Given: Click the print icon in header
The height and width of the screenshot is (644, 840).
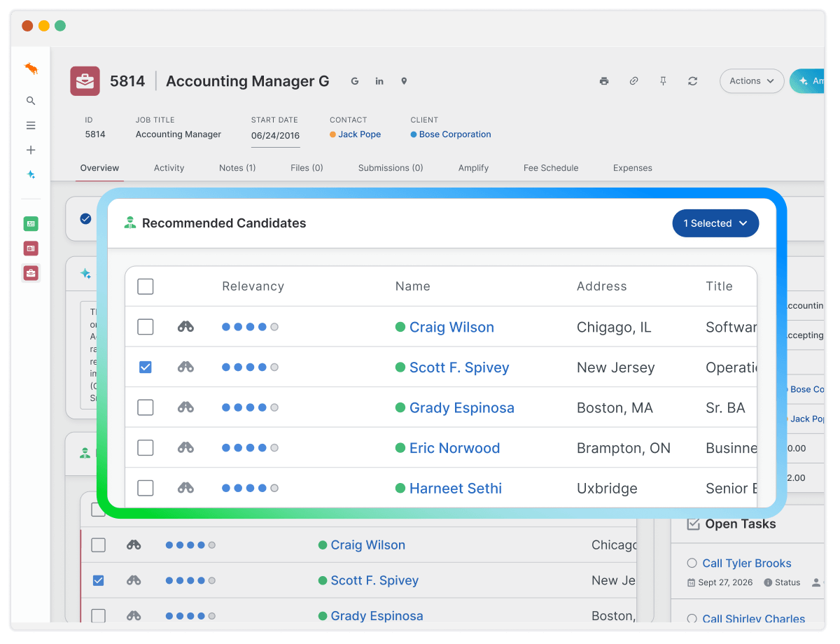Looking at the screenshot, I should 604,81.
